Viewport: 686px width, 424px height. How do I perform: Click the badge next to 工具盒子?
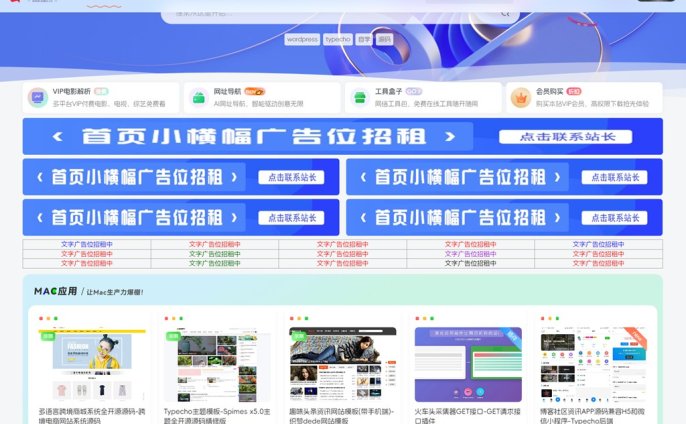pyautogui.click(x=413, y=91)
